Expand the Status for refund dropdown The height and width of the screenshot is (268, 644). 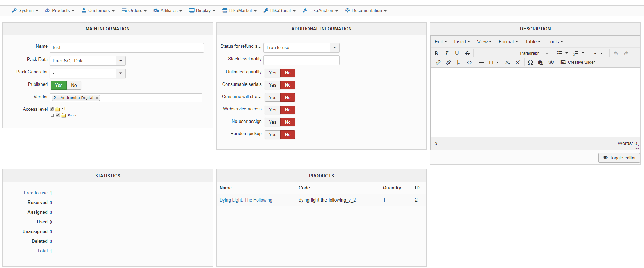[334, 48]
